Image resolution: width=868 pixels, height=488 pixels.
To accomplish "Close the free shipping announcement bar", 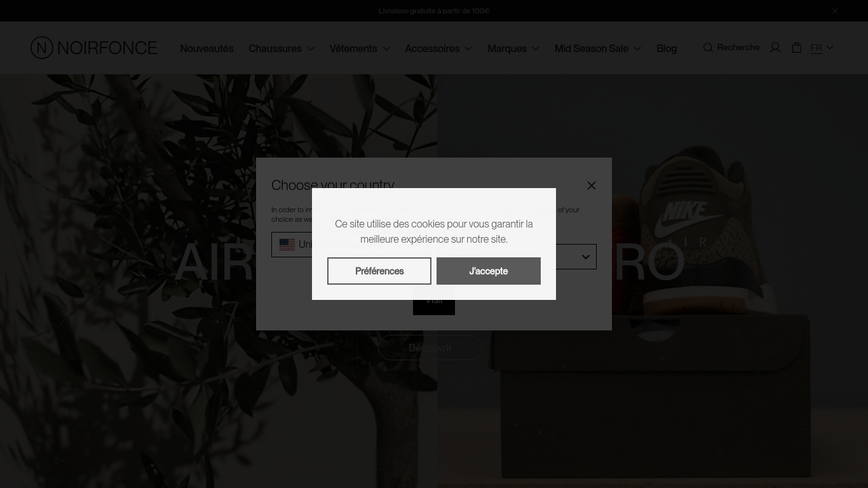I will (x=835, y=11).
